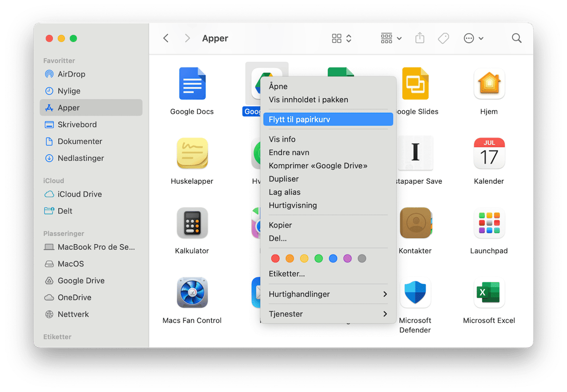Open Nedlastinger in the sidebar

pyautogui.click(x=91, y=158)
